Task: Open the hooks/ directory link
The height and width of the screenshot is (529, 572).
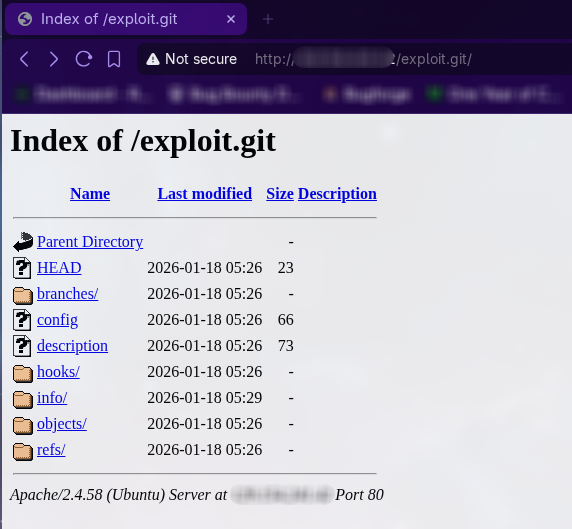Action: click(x=58, y=372)
